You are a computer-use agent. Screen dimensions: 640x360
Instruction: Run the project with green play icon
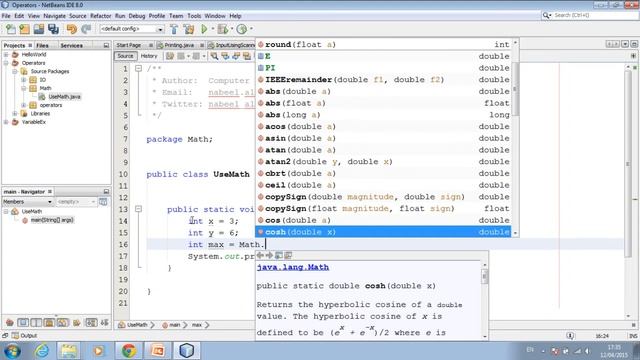204,29
